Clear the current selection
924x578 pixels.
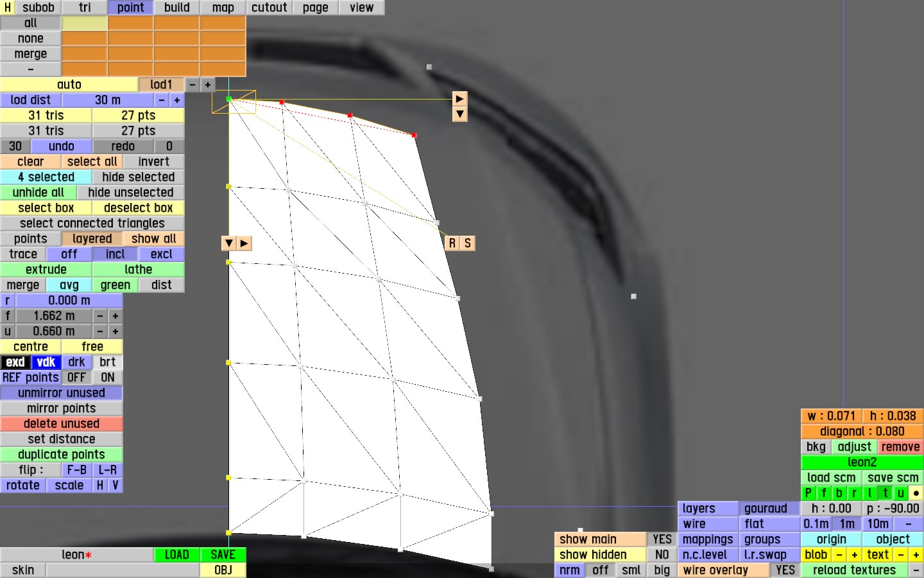pos(31,162)
